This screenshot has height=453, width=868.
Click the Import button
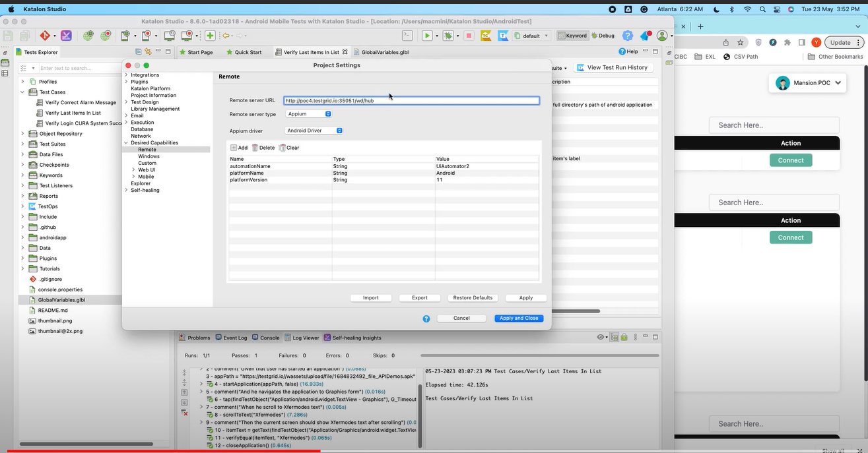coord(371,298)
